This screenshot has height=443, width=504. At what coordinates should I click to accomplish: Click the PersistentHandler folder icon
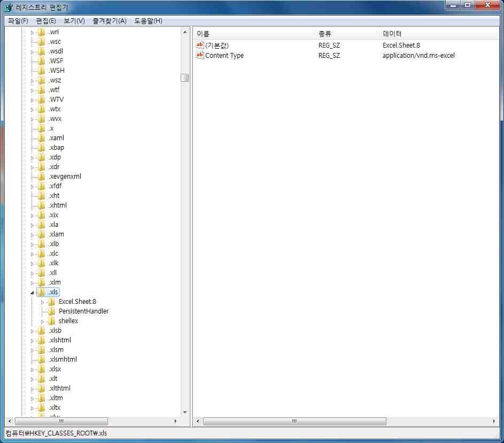(51, 311)
